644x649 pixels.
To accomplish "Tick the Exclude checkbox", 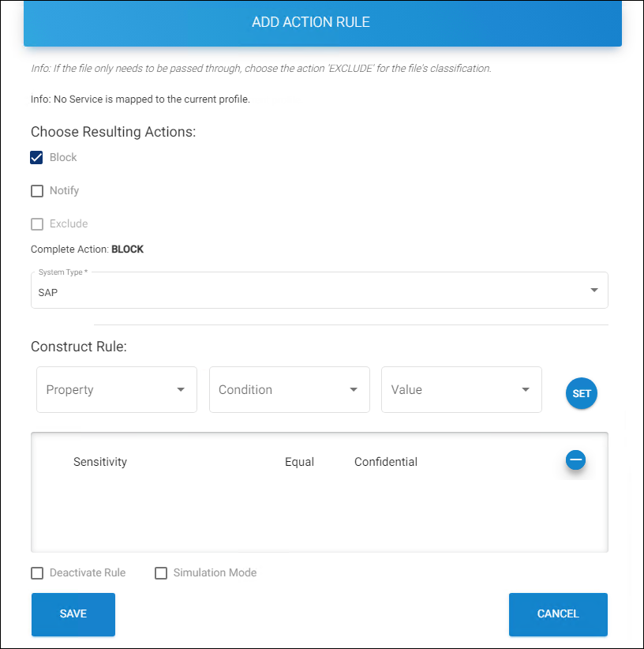I will pyautogui.click(x=37, y=224).
